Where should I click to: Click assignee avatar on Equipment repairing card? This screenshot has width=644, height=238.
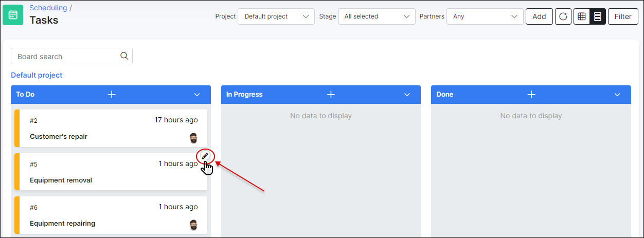[193, 225]
